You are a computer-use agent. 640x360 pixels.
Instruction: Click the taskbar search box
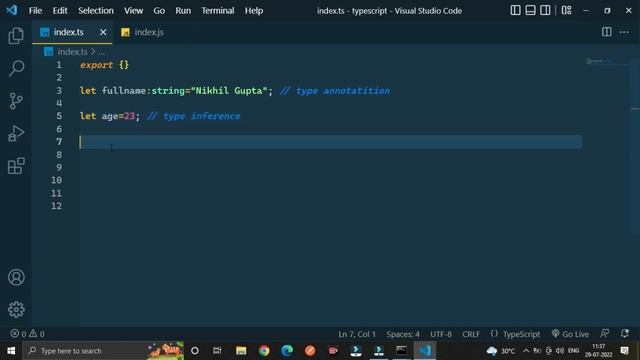point(103,351)
